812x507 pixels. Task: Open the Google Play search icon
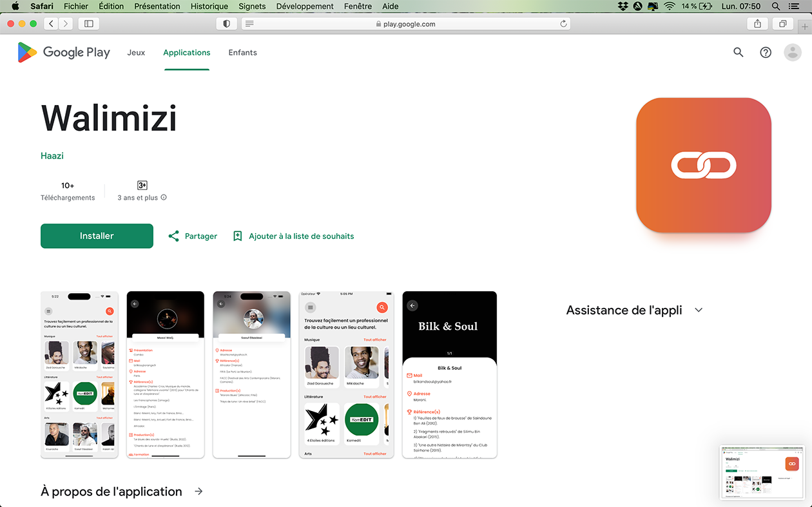[x=739, y=53]
